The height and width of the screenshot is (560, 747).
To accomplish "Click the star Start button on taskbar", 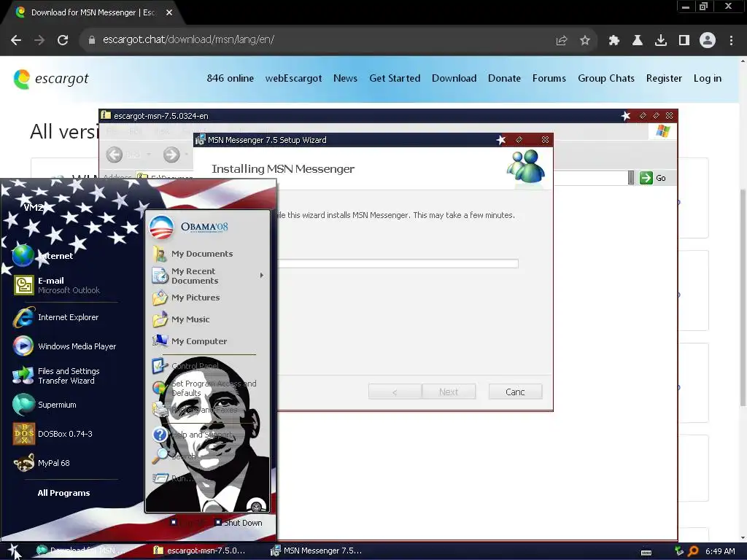I will 13,551.
